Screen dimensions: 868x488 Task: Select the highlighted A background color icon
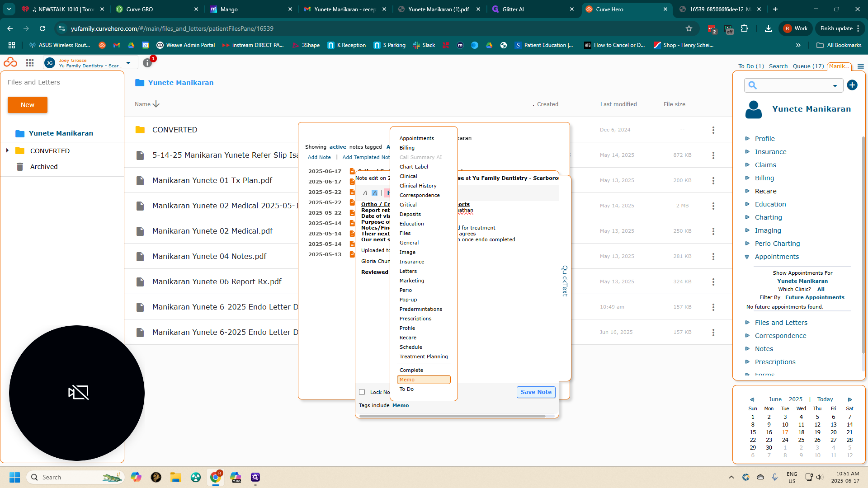[374, 193]
